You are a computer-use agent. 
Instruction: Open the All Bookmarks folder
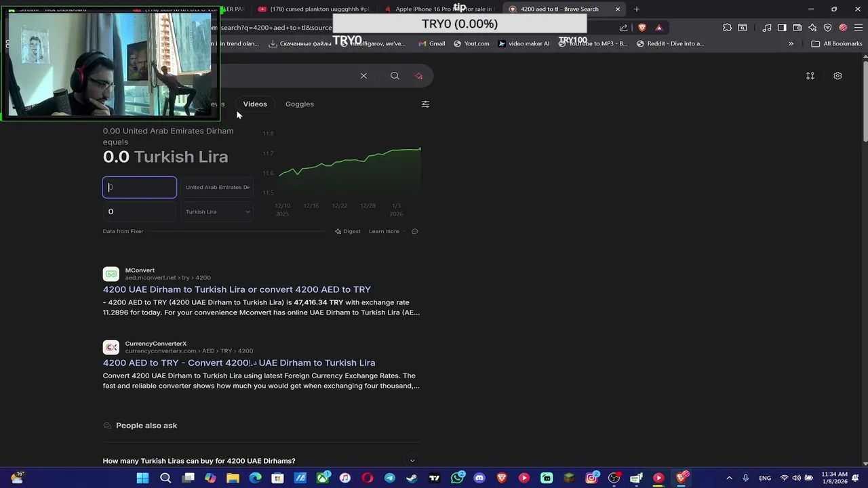(837, 43)
